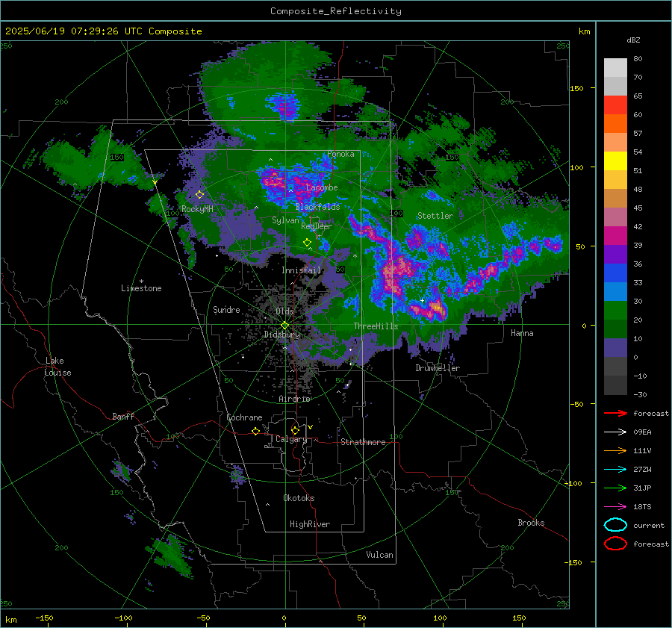This screenshot has height=628, width=672.
Task: Pick the magenta swatch below 42 dBZ
Action: [x=615, y=235]
